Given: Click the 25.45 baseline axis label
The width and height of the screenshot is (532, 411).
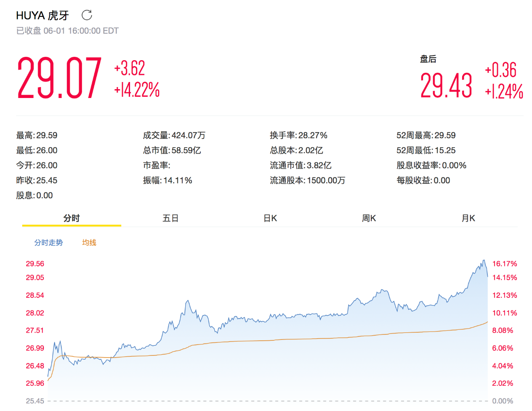Looking at the screenshot, I should [35, 401].
